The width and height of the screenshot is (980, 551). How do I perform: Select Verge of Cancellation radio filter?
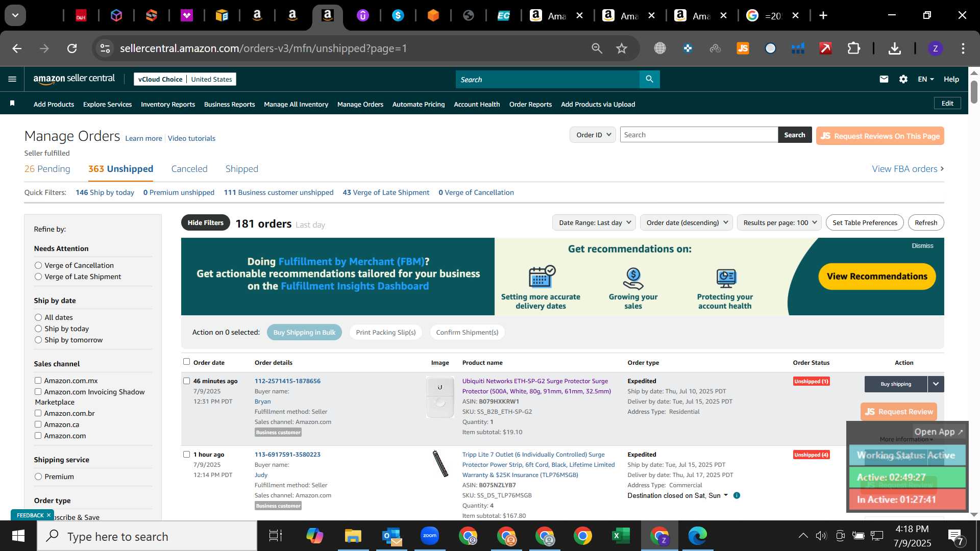38,265
